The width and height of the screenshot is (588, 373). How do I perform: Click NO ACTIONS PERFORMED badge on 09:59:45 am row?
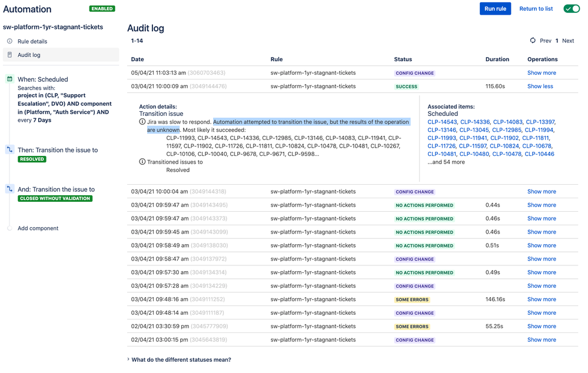(x=424, y=232)
